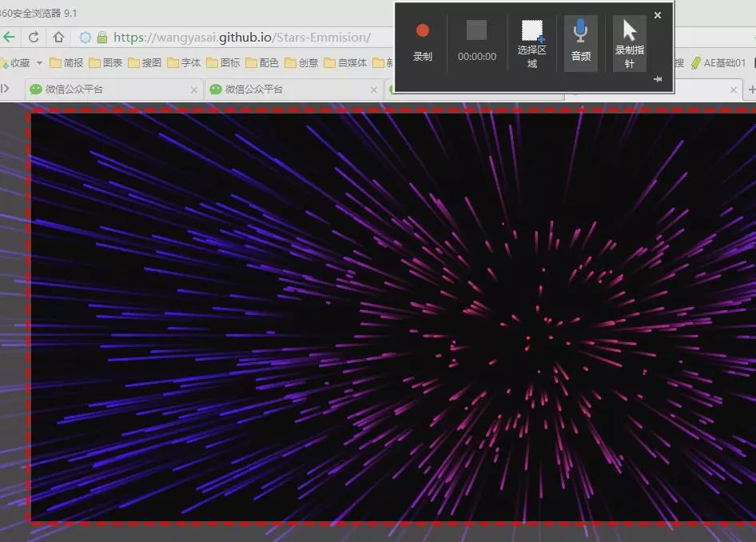This screenshot has height=542, width=756.
Task: Open the 搜图 bookmark folder
Action: click(145, 63)
